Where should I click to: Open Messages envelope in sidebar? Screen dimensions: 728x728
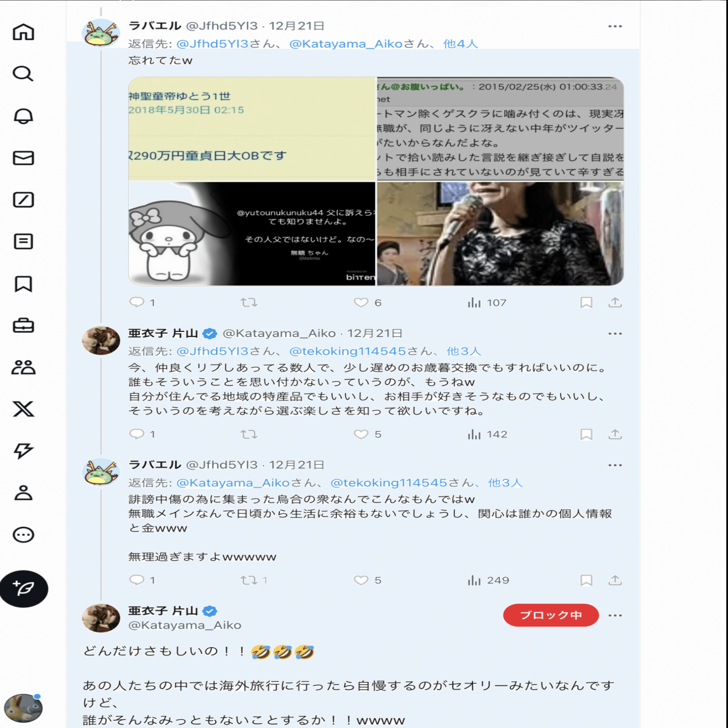[24, 158]
